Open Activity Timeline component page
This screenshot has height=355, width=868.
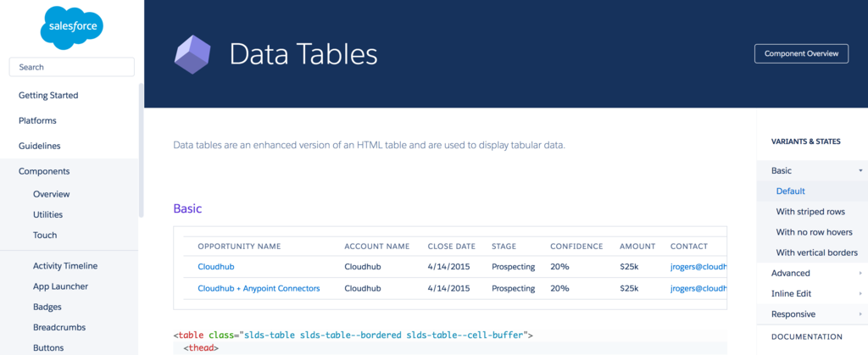[x=65, y=266]
